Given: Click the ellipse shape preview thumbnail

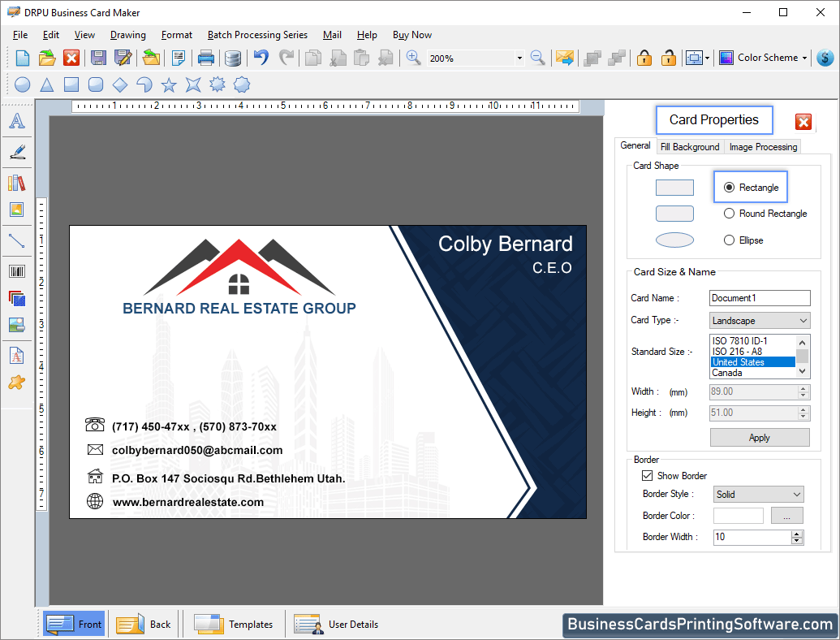Looking at the screenshot, I should pos(674,240).
